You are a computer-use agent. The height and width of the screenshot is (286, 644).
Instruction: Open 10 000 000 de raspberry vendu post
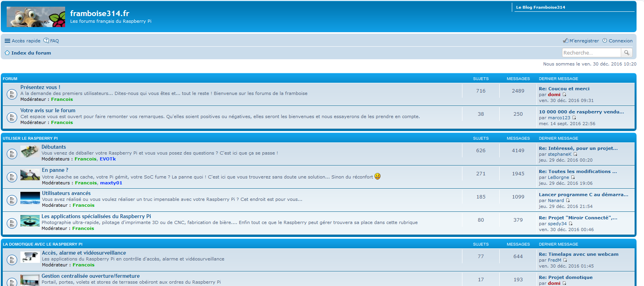pos(581,112)
